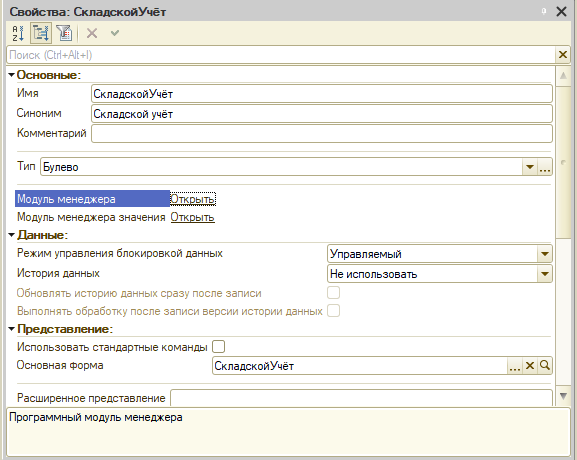
Task: Click the vertical scrollbar thumb
Action: coord(563,162)
